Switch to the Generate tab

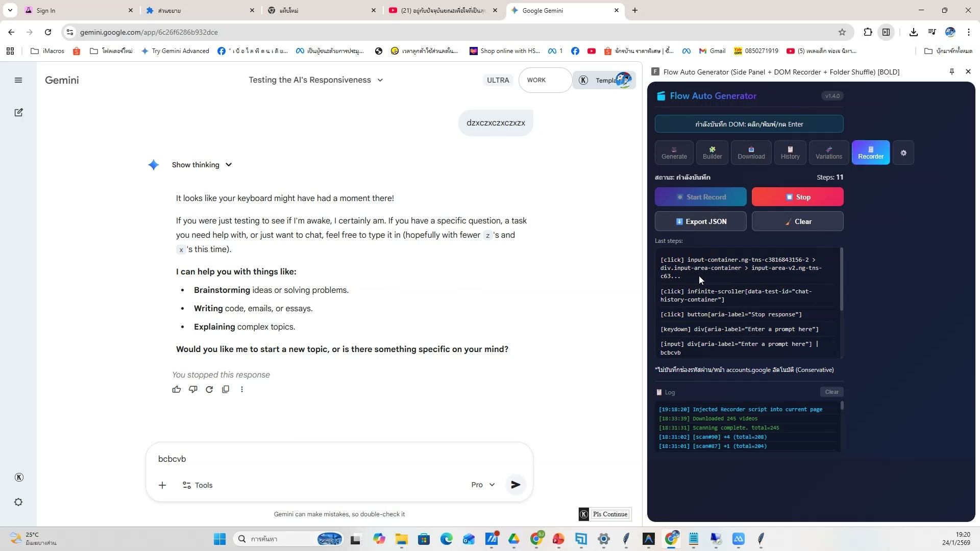pyautogui.click(x=674, y=152)
